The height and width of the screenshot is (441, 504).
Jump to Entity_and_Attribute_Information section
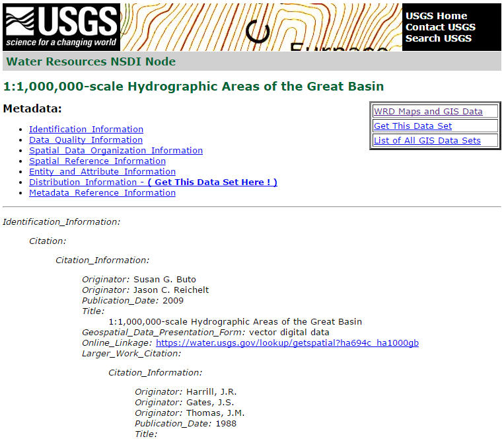point(102,172)
